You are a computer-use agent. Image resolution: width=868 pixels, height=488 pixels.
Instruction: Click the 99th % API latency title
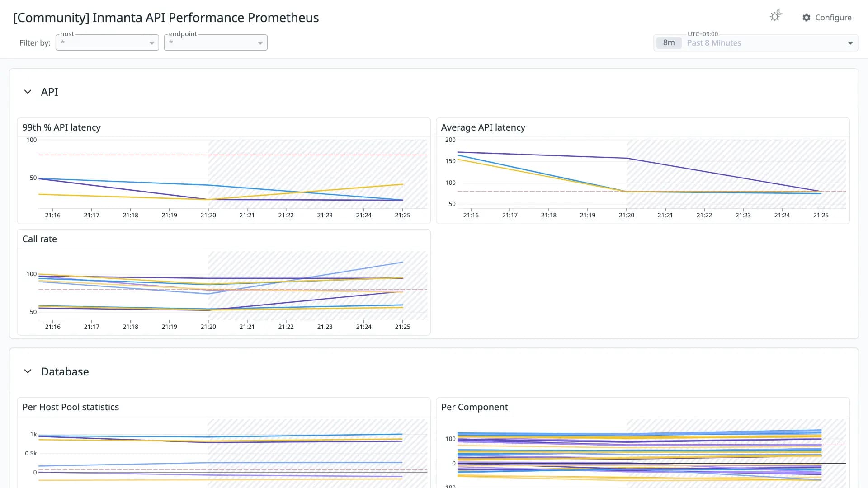point(61,127)
